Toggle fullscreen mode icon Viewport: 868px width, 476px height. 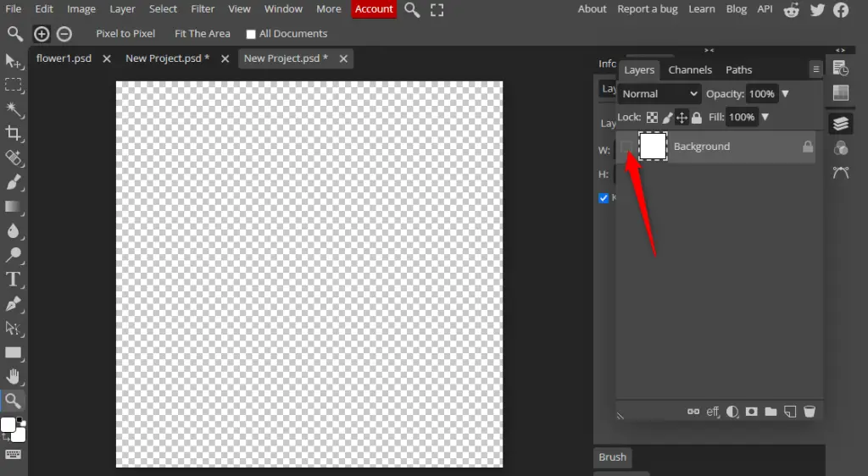click(437, 9)
